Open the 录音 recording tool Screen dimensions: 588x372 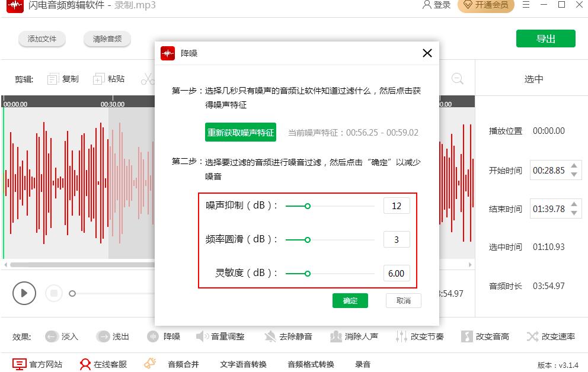363,364
